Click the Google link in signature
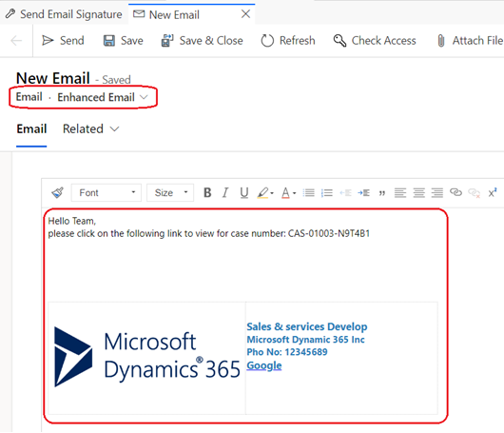This screenshot has height=433, width=504. pyautogui.click(x=264, y=365)
